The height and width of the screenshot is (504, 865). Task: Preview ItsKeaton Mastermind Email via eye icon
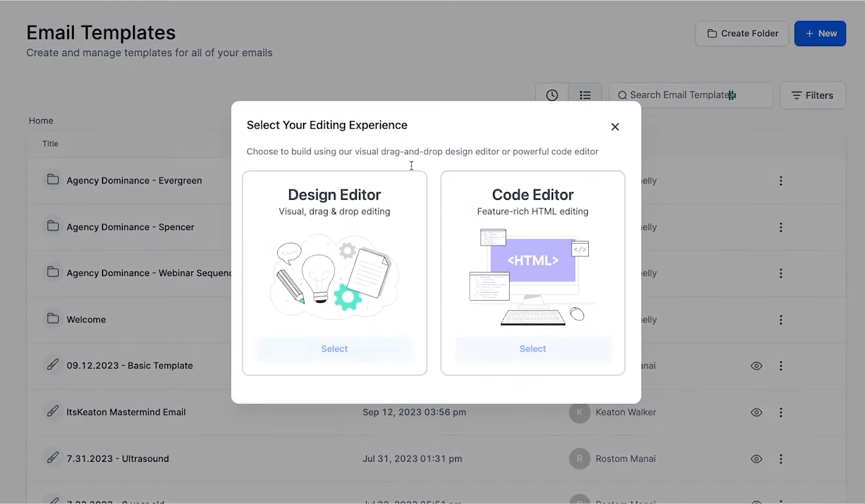click(757, 412)
